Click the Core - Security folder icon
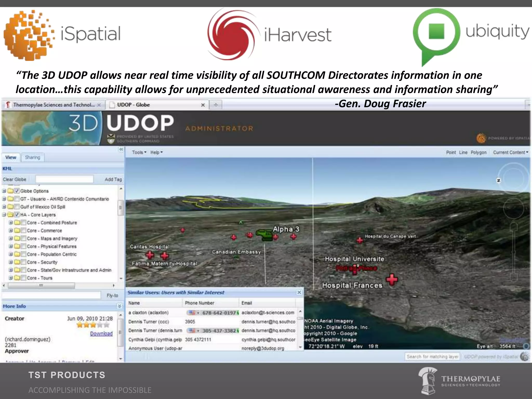This screenshot has height=399, width=532. click(17, 262)
